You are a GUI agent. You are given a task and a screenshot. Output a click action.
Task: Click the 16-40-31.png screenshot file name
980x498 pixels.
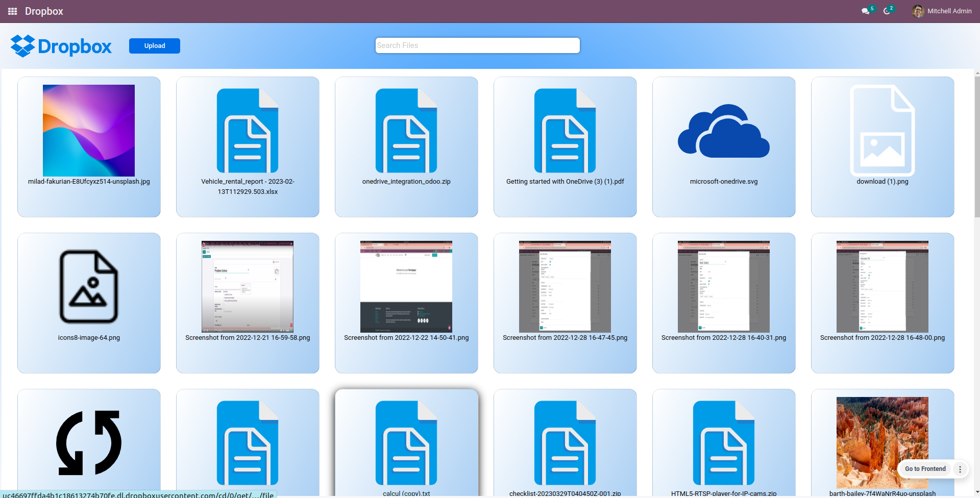(724, 338)
